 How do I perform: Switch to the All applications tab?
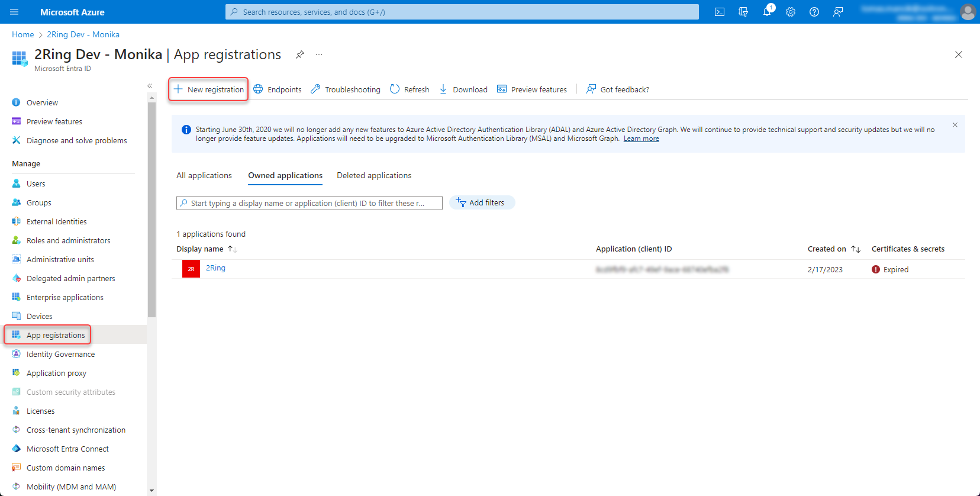point(204,176)
